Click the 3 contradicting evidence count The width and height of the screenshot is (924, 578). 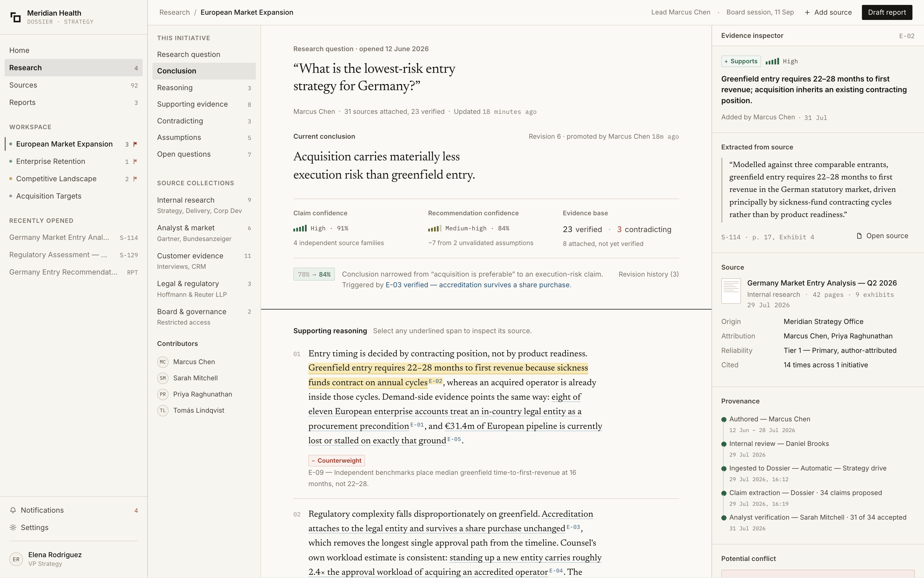(x=644, y=229)
